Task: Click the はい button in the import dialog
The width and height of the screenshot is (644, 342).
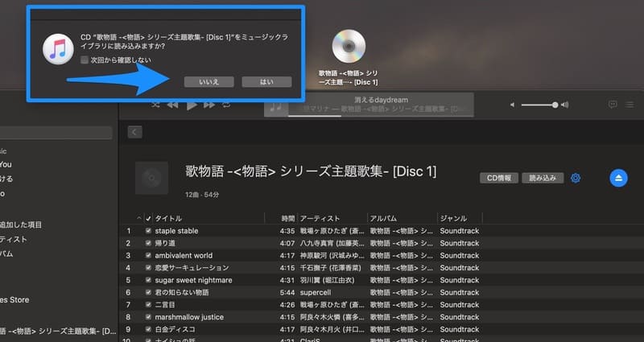Action: click(x=266, y=81)
